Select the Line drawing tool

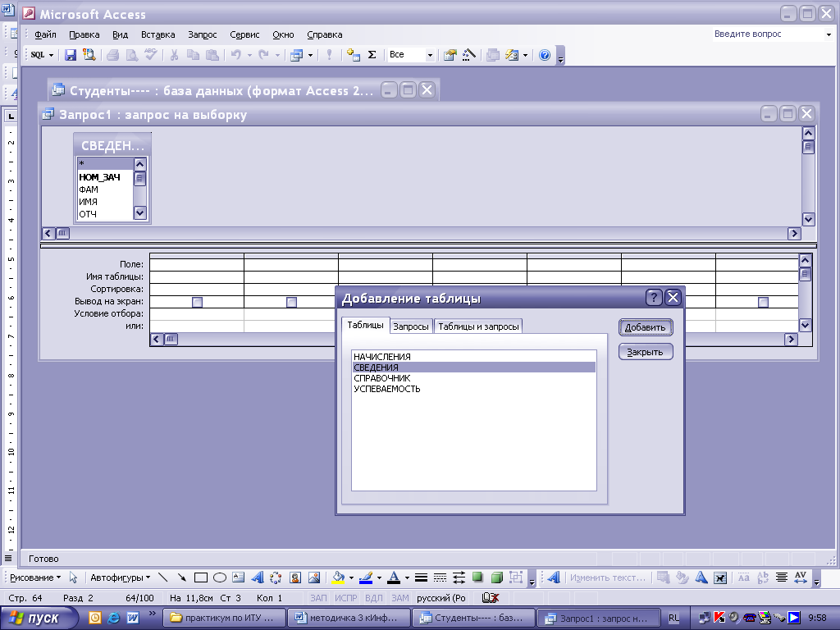(163, 577)
